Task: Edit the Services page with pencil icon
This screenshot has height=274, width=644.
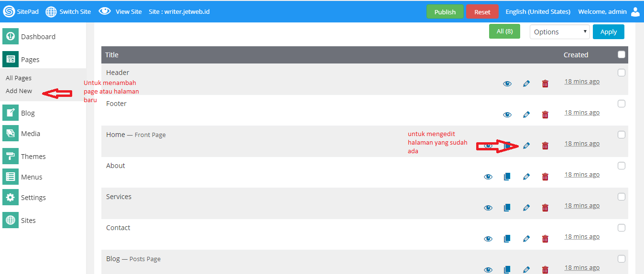Action: pyautogui.click(x=526, y=208)
